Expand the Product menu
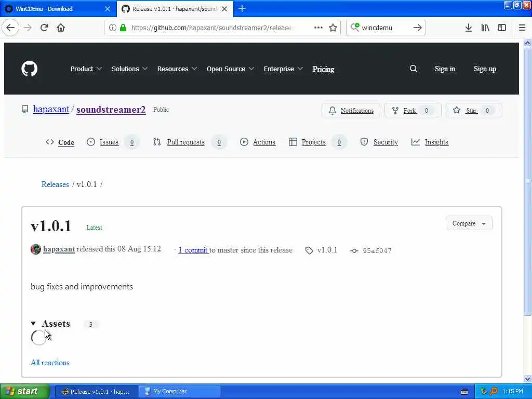 tap(86, 69)
